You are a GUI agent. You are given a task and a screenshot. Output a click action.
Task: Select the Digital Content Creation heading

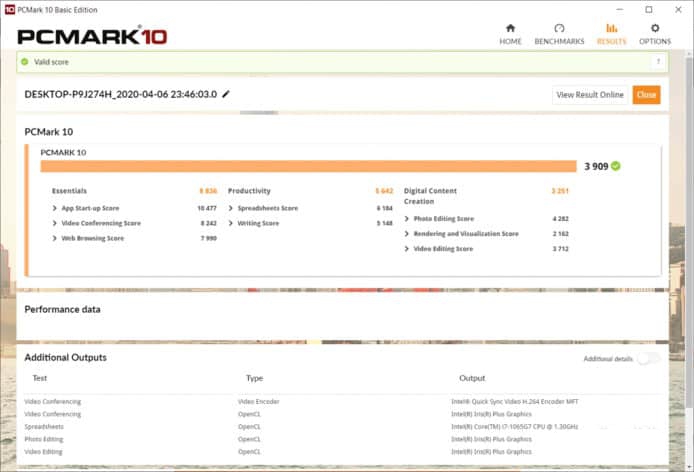click(x=430, y=196)
